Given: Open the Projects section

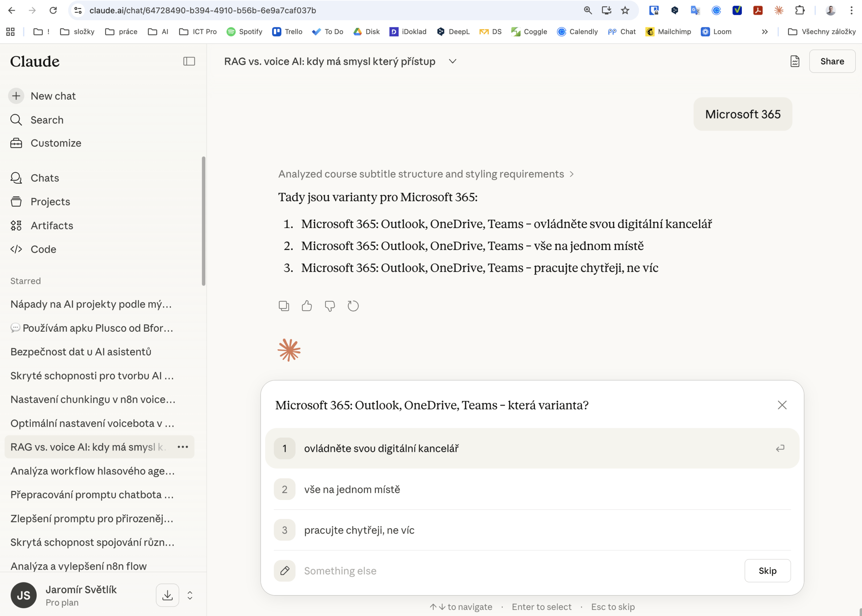Looking at the screenshot, I should [50, 202].
